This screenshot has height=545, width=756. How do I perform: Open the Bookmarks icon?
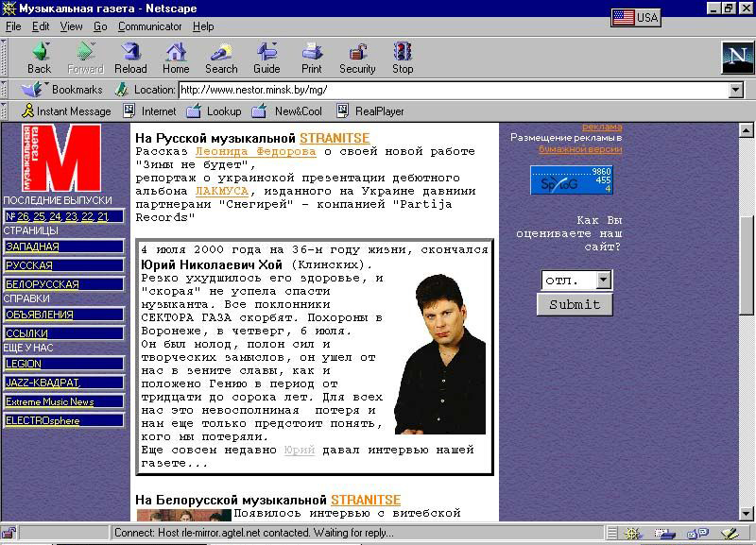click(x=33, y=89)
